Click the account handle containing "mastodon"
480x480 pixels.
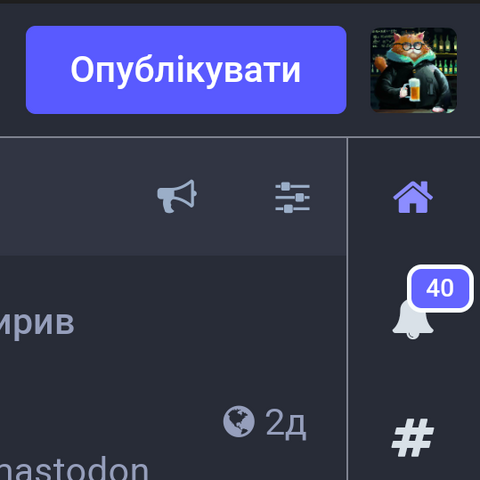point(74,469)
